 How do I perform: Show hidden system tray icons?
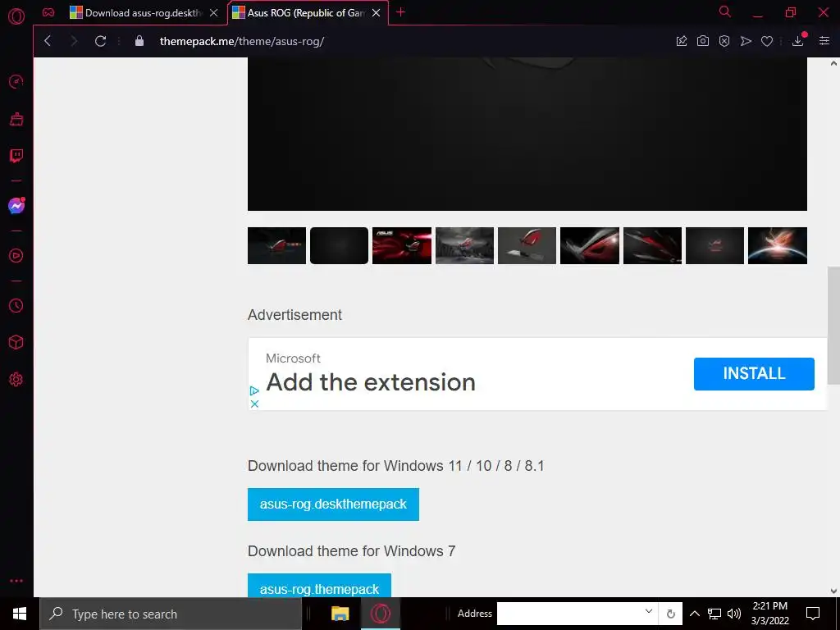tap(694, 614)
